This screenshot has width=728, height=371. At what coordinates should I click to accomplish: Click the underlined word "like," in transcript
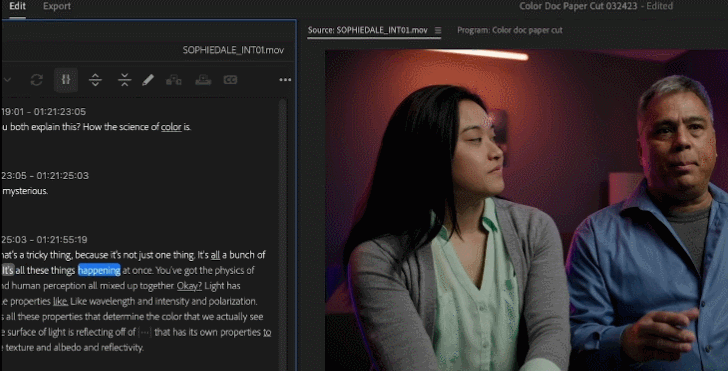(61, 301)
